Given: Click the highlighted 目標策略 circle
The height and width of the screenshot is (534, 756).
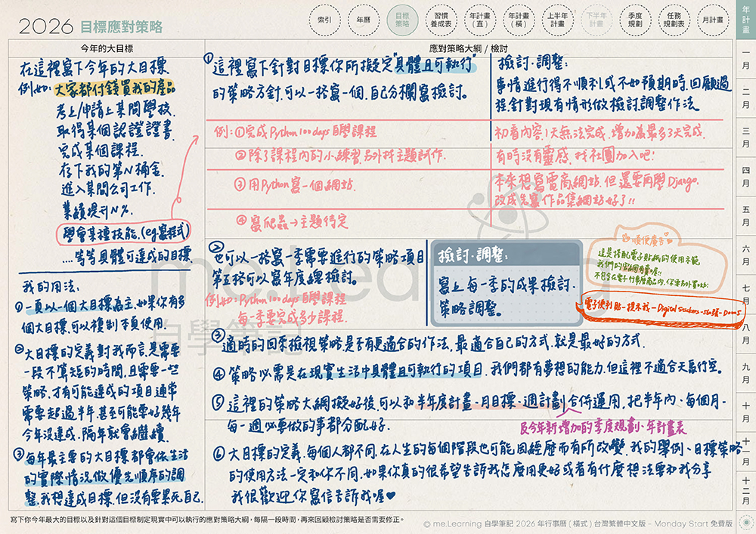Looking at the screenshot, I should click(403, 20).
